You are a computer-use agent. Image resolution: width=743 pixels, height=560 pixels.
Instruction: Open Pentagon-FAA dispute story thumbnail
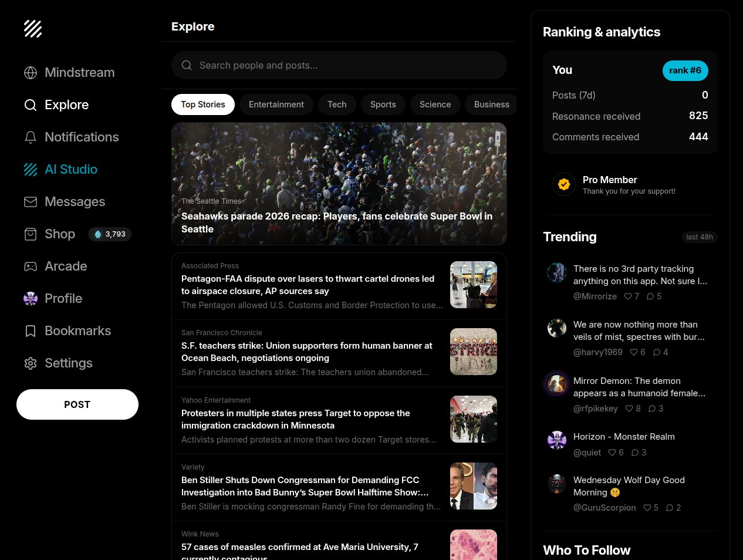tap(474, 285)
